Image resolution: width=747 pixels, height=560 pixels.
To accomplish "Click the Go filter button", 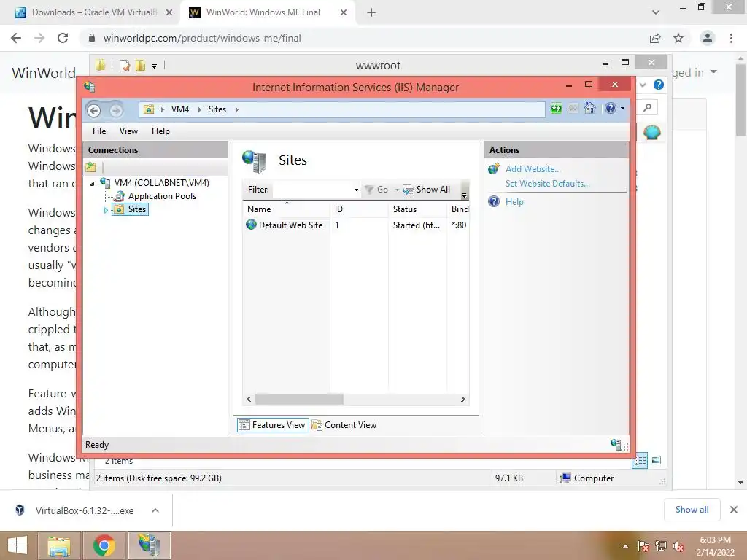I will click(376, 190).
